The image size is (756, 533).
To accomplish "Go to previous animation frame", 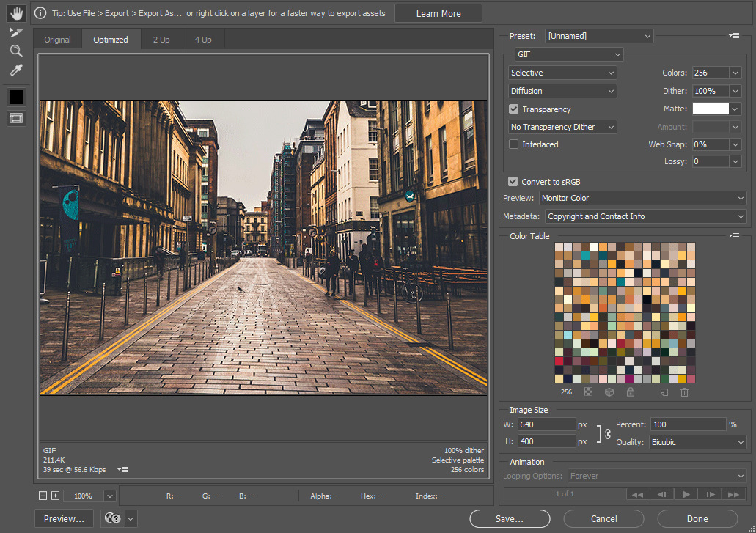I will pyautogui.click(x=661, y=494).
